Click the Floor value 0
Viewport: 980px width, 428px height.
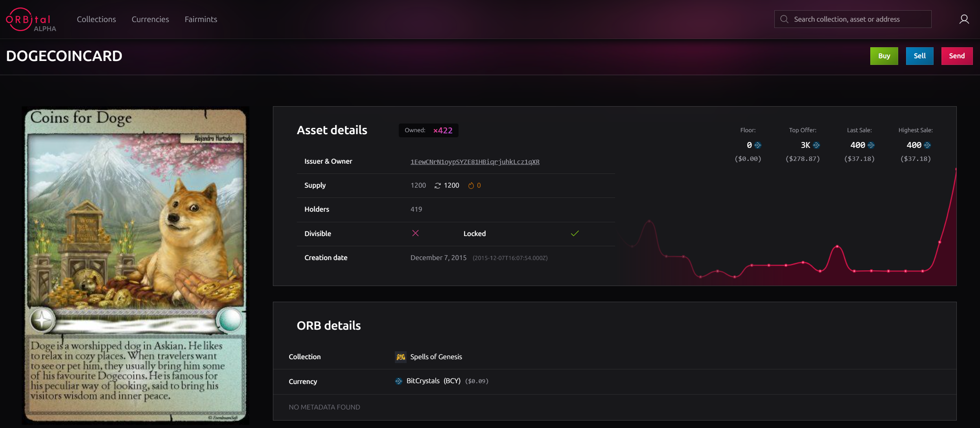click(x=750, y=145)
